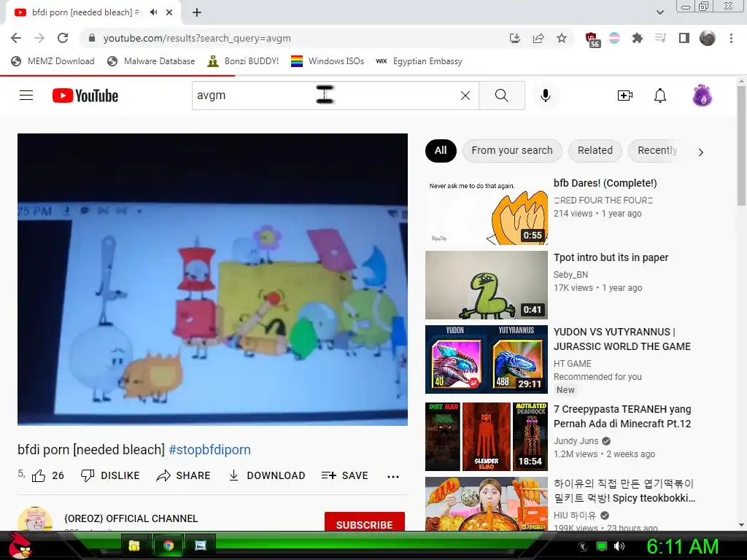
Task: Click the magnifying glass search button
Action: (502, 96)
